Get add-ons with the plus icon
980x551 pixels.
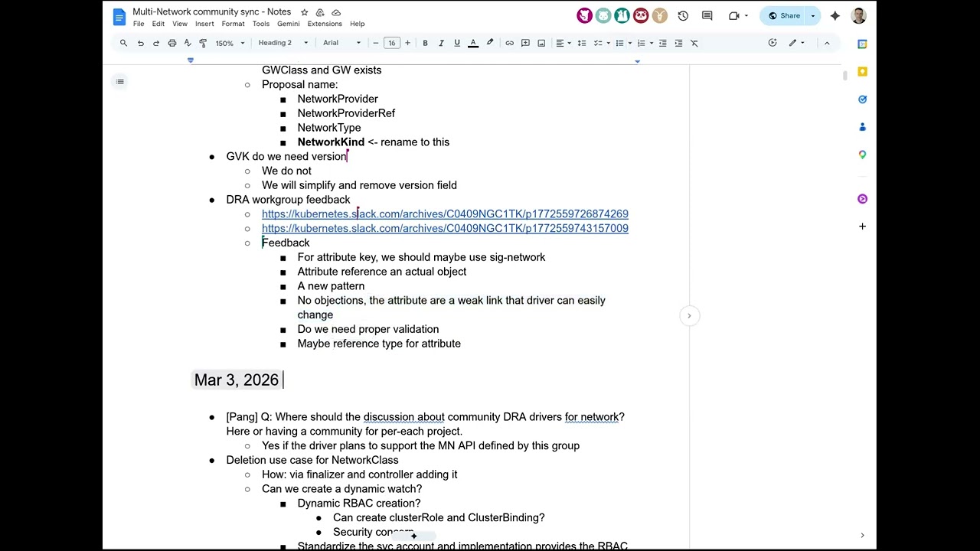pyautogui.click(x=862, y=226)
